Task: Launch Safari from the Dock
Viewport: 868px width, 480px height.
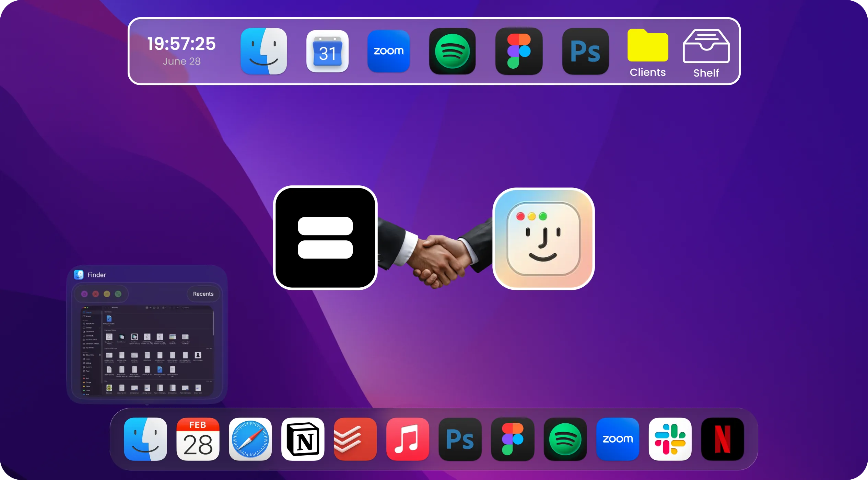Action: (x=250, y=439)
